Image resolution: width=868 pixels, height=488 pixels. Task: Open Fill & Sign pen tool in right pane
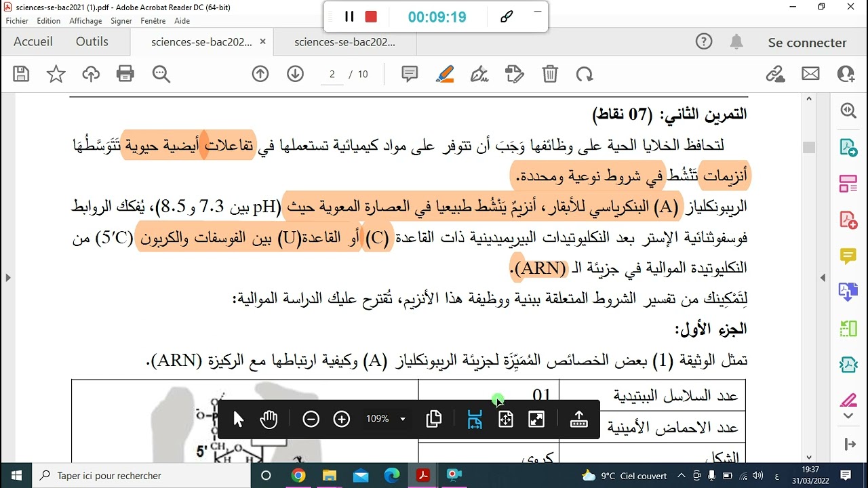click(848, 399)
